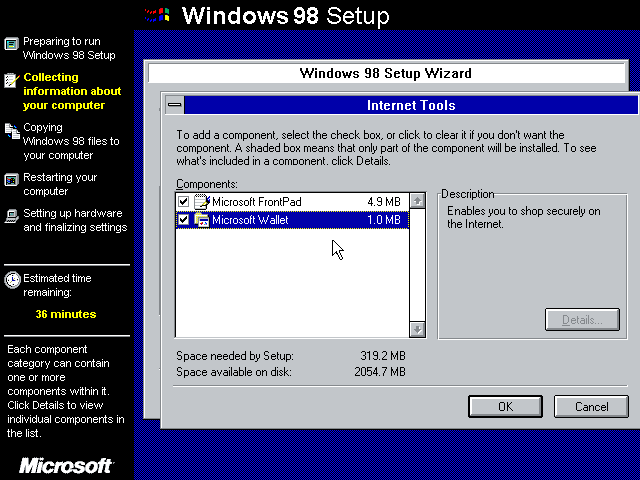Click the Components: label
Viewport: 640px width, 480px height.
[207, 184]
